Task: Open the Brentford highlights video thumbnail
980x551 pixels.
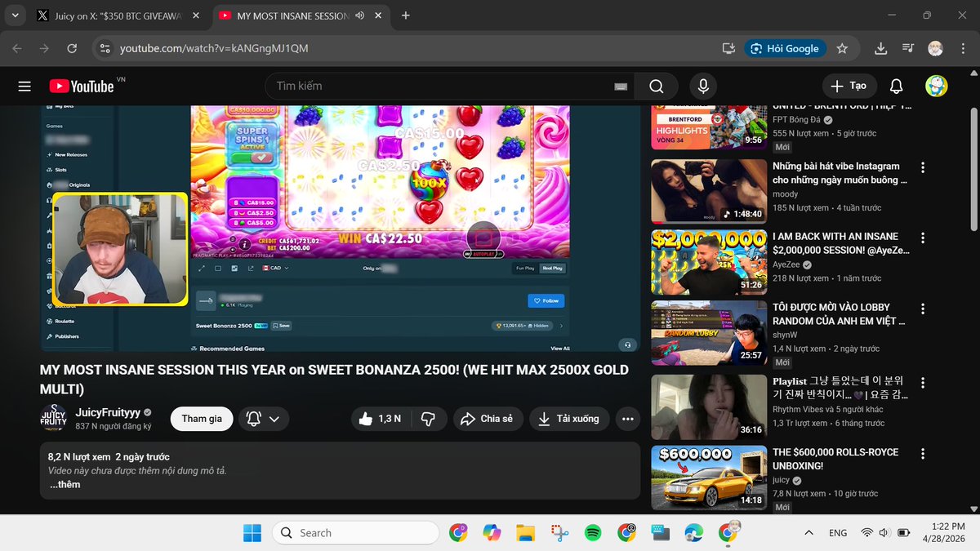Action: pos(708,127)
